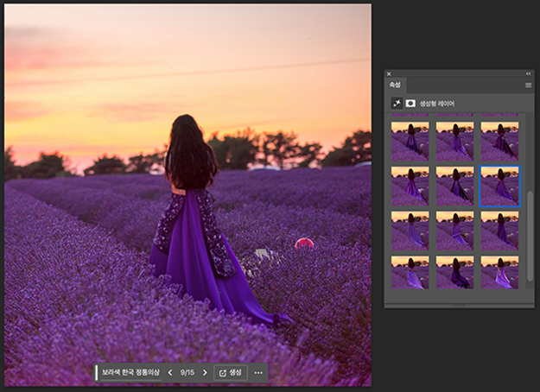Click the layer mask icon in Properties
Image resolution: width=540 pixels, height=392 pixels.
coord(410,103)
